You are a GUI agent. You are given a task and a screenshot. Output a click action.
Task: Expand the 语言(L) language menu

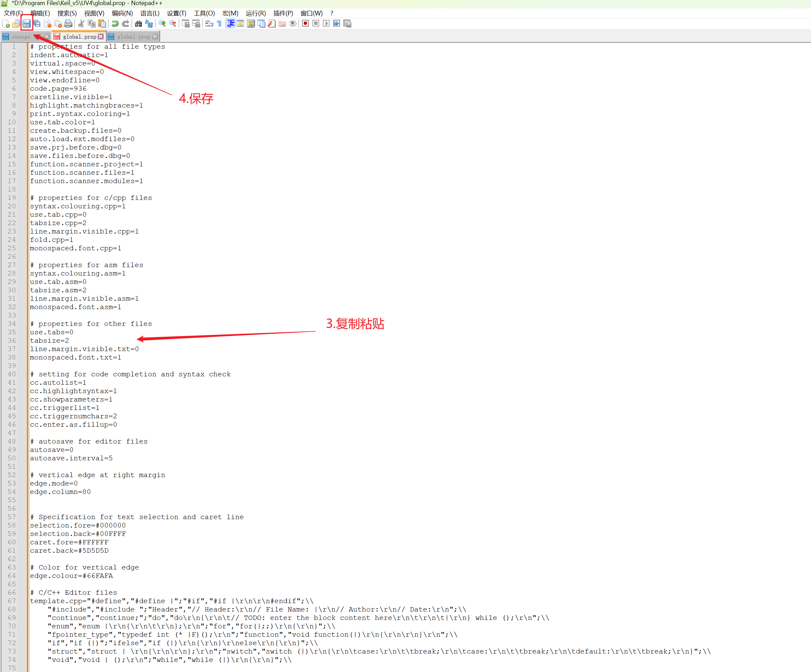point(150,13)
